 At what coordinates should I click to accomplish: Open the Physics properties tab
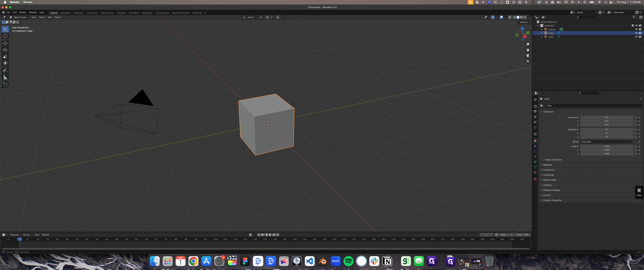tap(535, 157)
